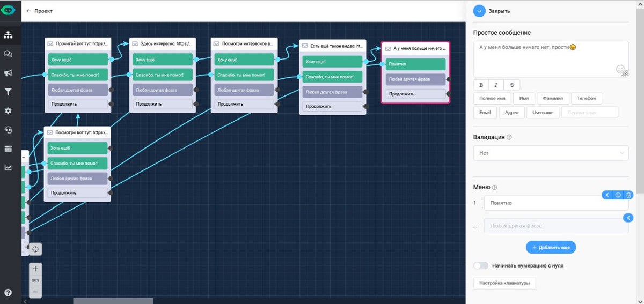The width and height of the screenshot is (644, 304).
Task: Open the flow structure icon in sidebar
Action: (8, 35)
